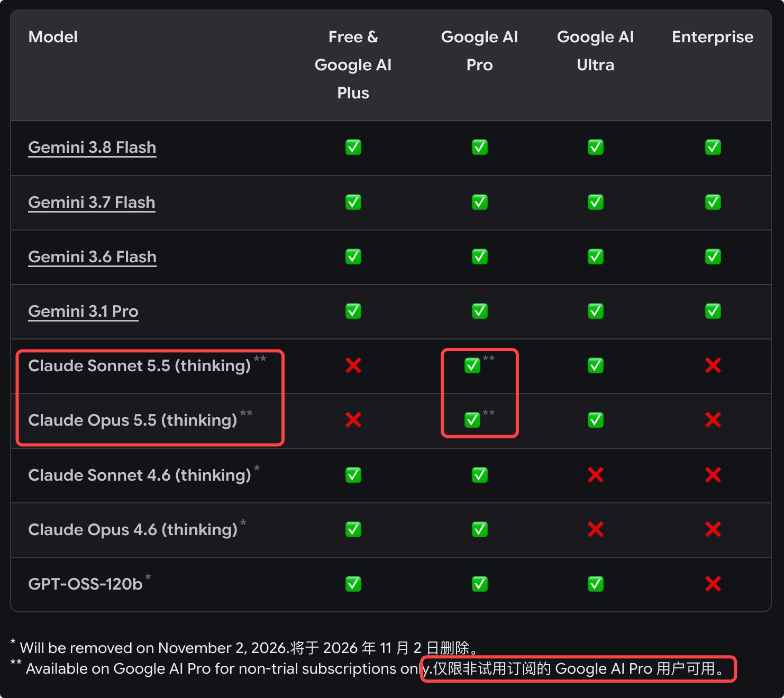This screenshot has width=784, height=698.
Task: Click Claude Opus 5.5's Free & Plus red cross
Action: 353,420
